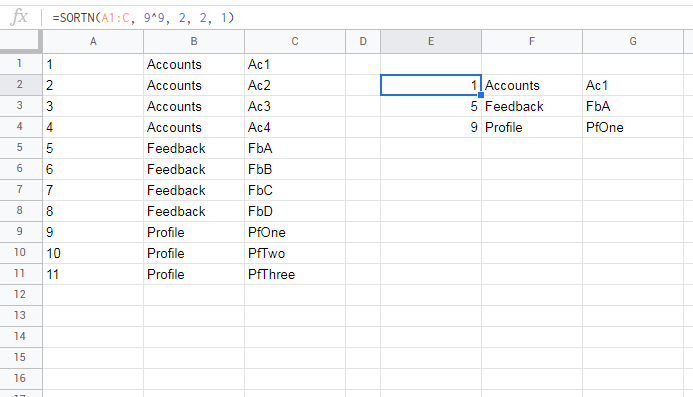Select column G header
This screenshot has width=693, height=397.
633,42
